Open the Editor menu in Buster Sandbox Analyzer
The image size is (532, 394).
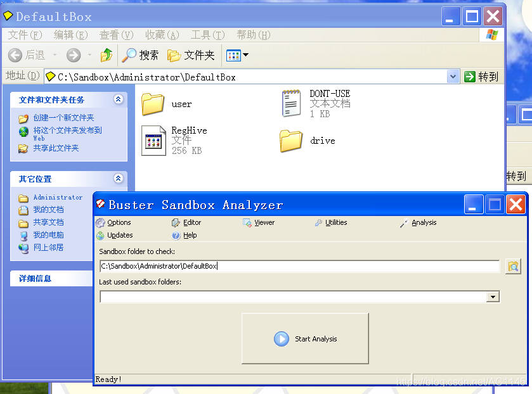(186, 222)
